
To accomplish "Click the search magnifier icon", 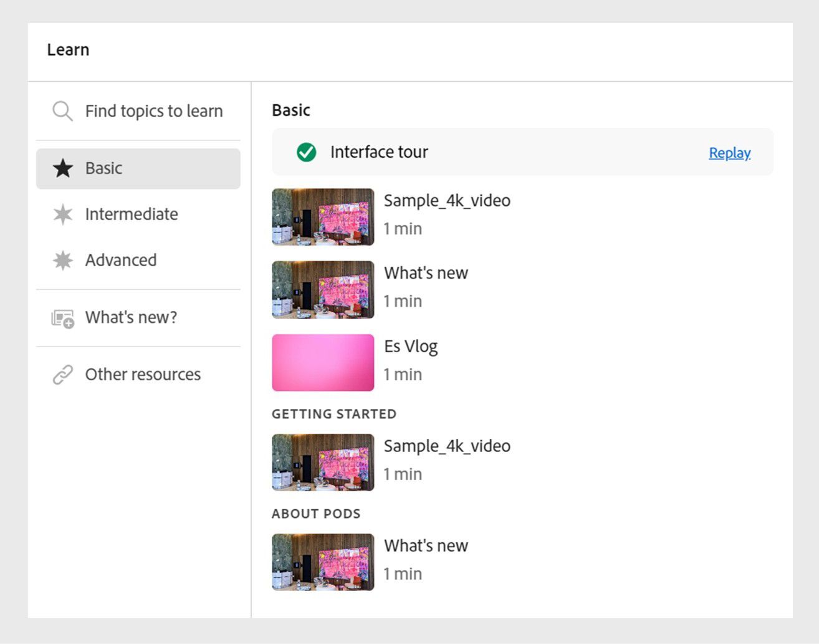I will [x=62, y=111].
